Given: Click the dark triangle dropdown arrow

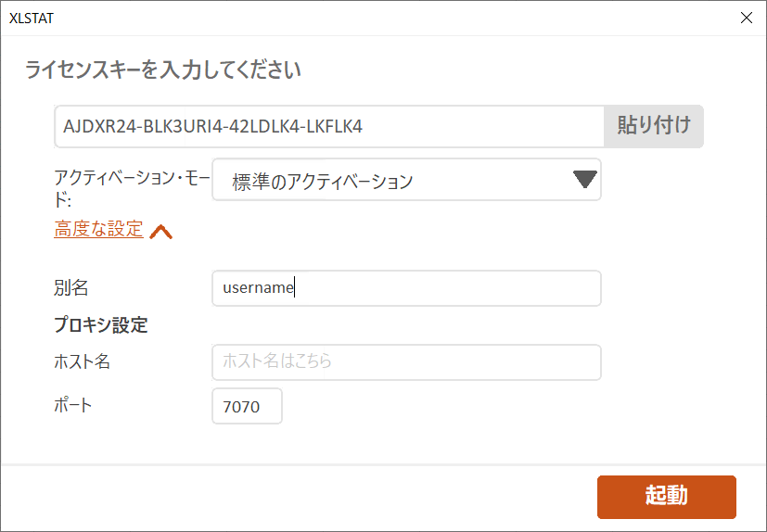Looking at the screenshot, I should (x=584, y=180).
